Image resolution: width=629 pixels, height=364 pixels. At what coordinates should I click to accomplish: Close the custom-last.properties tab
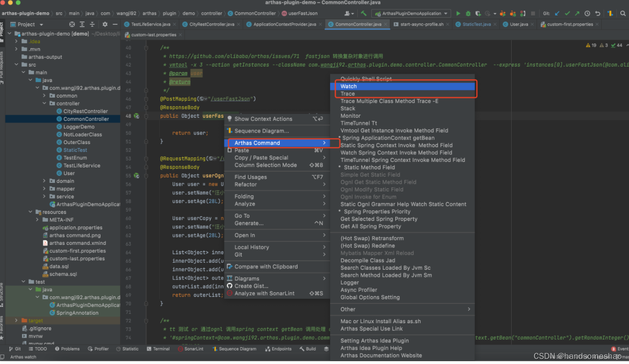(181, 35)
